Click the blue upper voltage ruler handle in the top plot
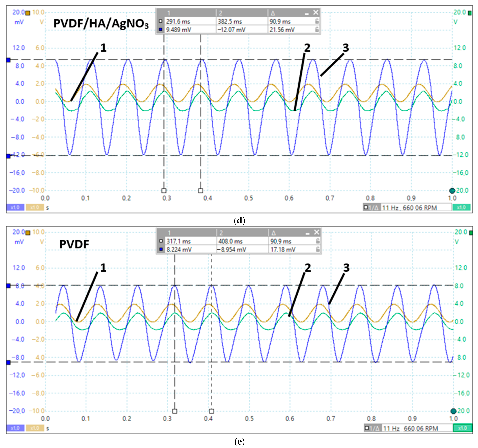 pyautogui.click(x=8, y=60)
